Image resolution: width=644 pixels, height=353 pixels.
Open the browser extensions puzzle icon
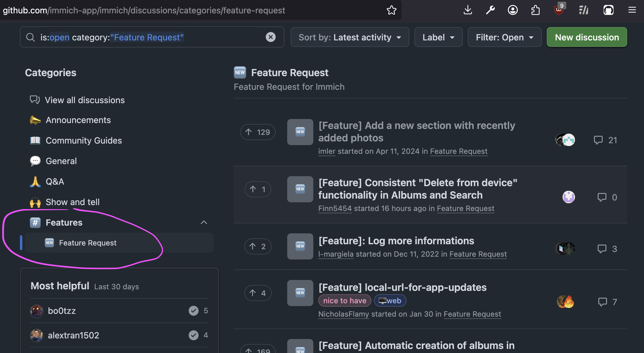coord(535,10)
